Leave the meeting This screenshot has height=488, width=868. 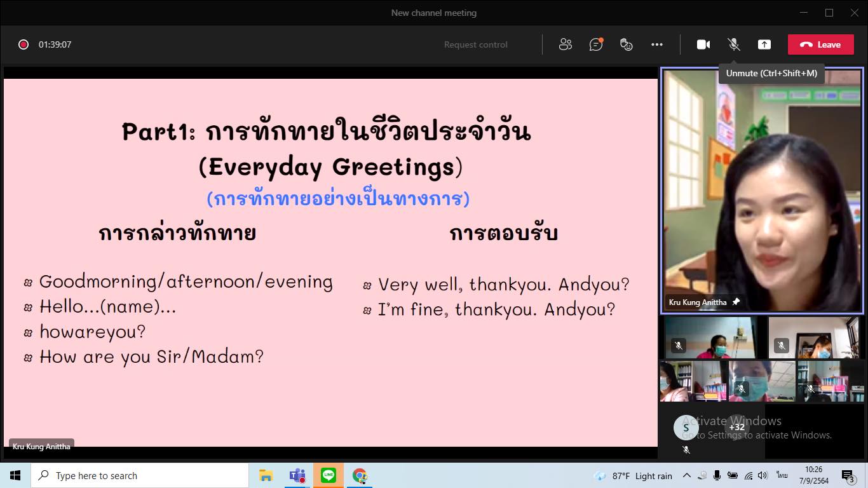(x=821, y=44)
